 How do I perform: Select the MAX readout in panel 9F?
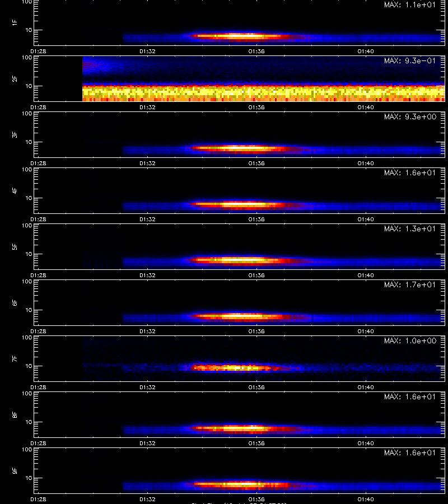pos(410,452)
